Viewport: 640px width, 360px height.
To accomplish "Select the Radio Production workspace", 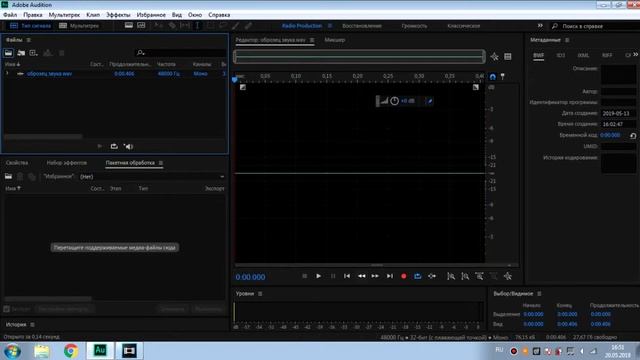I will tap(302, 26).
